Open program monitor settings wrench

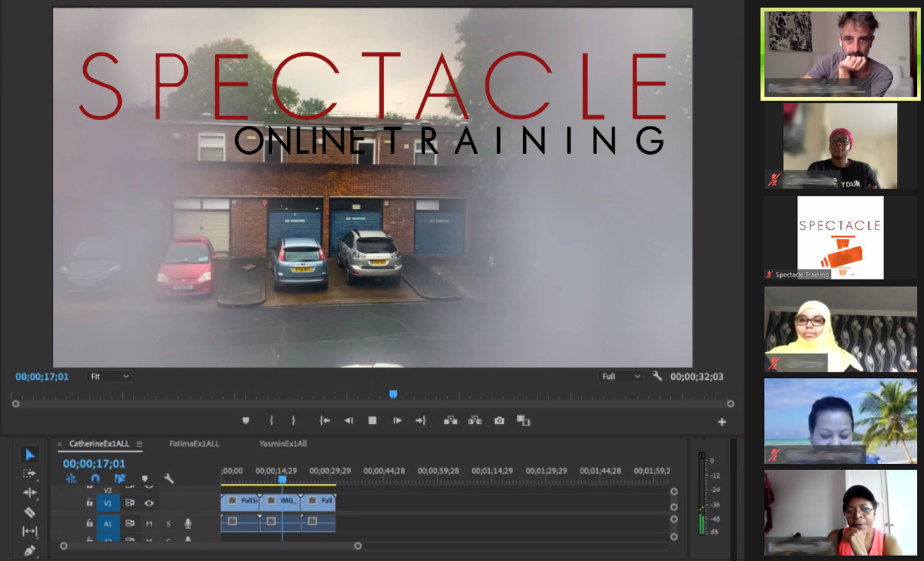(x=657, y=376)
